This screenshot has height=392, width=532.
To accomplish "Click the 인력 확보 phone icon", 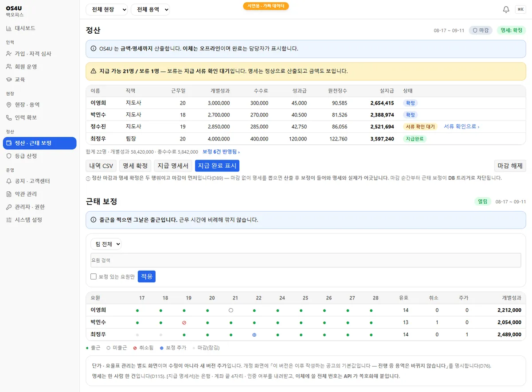I will pyautogui.click(x=9, y=117).
